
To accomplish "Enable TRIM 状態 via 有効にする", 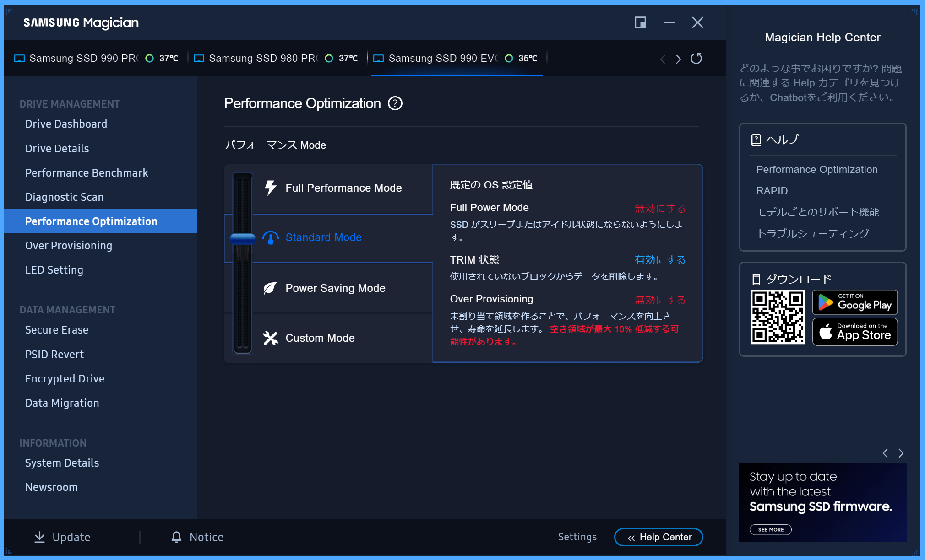I will 660,259.
